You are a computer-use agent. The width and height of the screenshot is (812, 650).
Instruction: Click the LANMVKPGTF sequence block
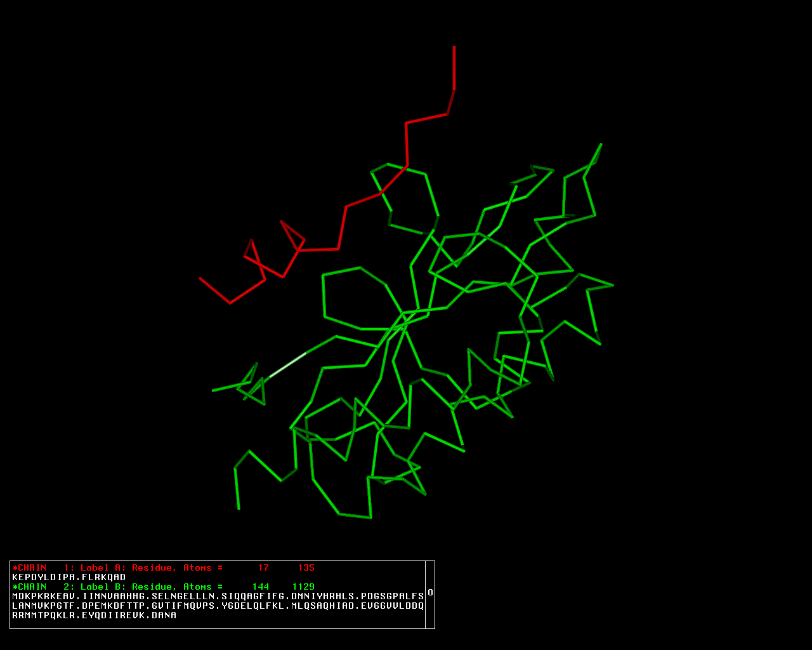tap(43, 606)
